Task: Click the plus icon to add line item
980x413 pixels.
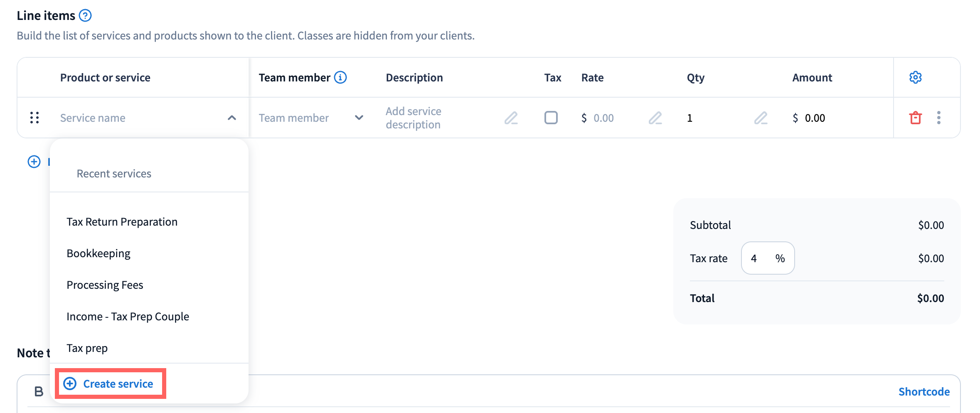Action: click(x=34, y=162)
